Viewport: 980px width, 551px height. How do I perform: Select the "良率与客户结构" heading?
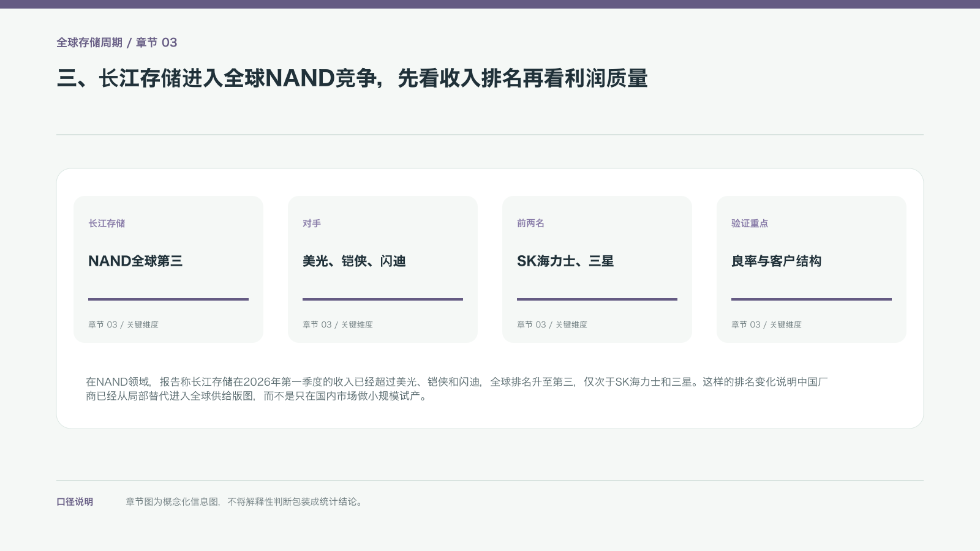pyautogui.click(x=776, y=261)
